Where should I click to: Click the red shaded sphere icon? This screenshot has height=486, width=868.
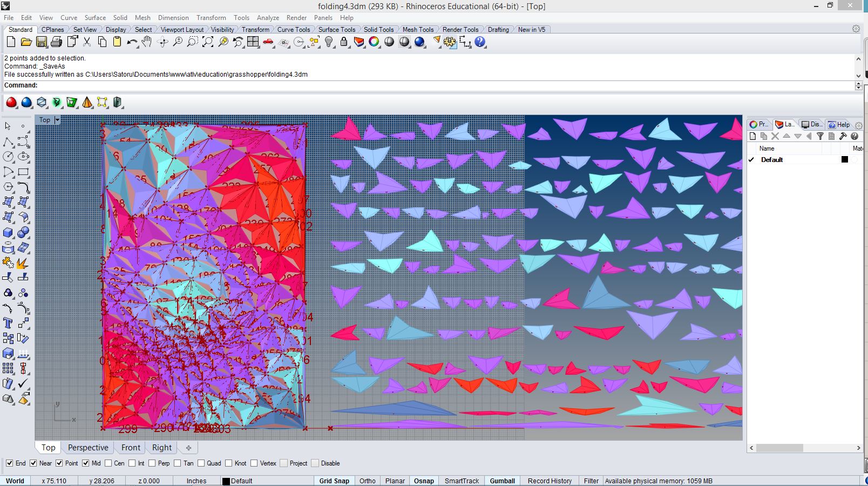[11, 102]
